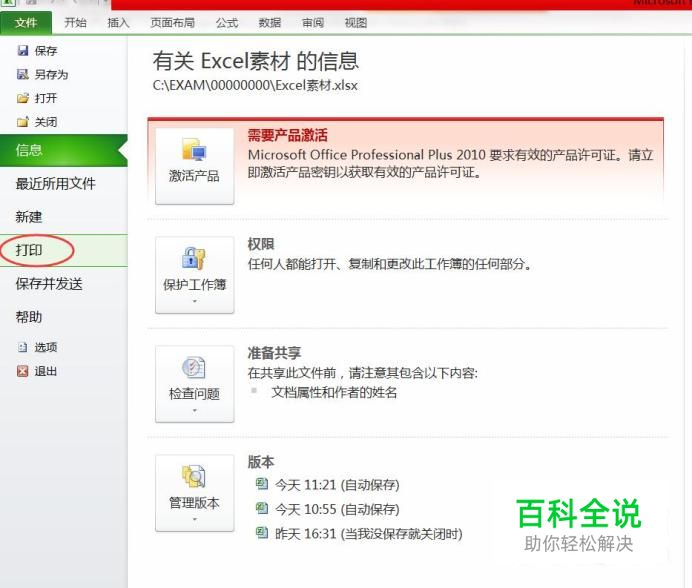Switch to the 插入 Insert tab
Screen dimensions: 692x588
118,23
